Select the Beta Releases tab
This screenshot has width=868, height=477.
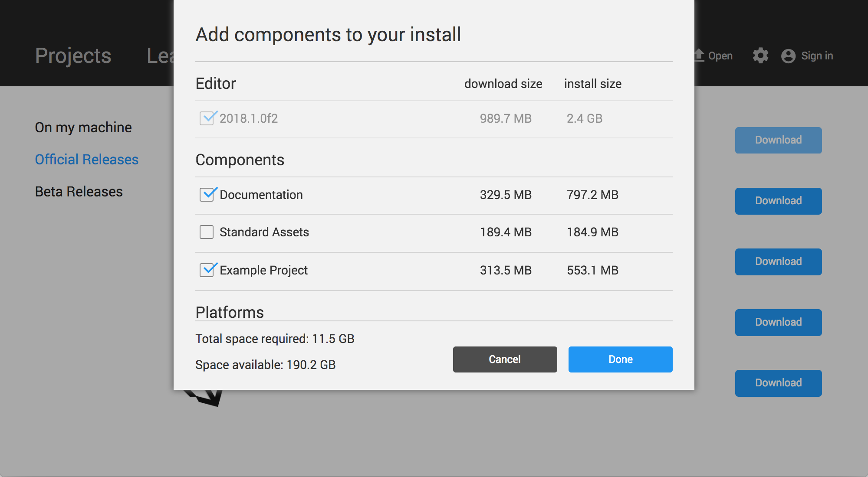79,192
